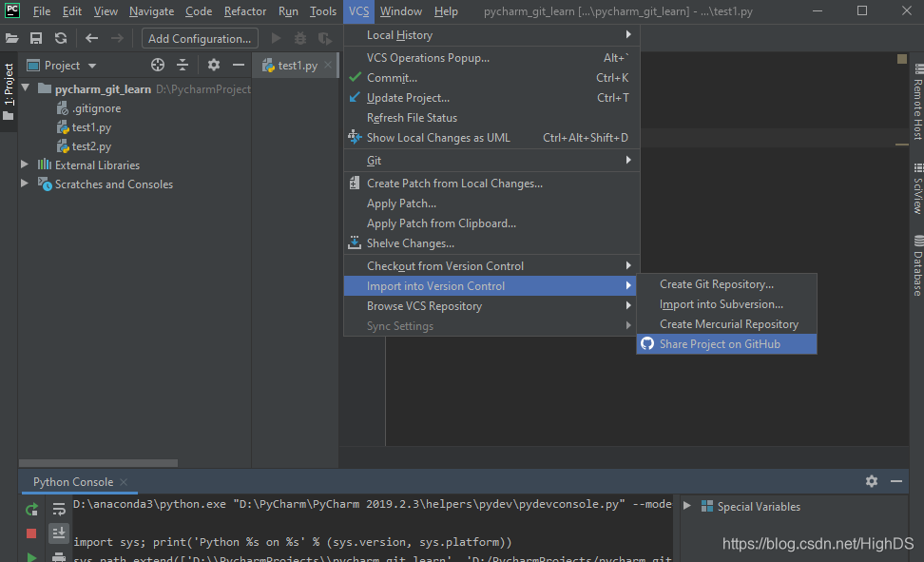Open the SciView side tab
Screen dimensions: 924x562
(917, 188)
